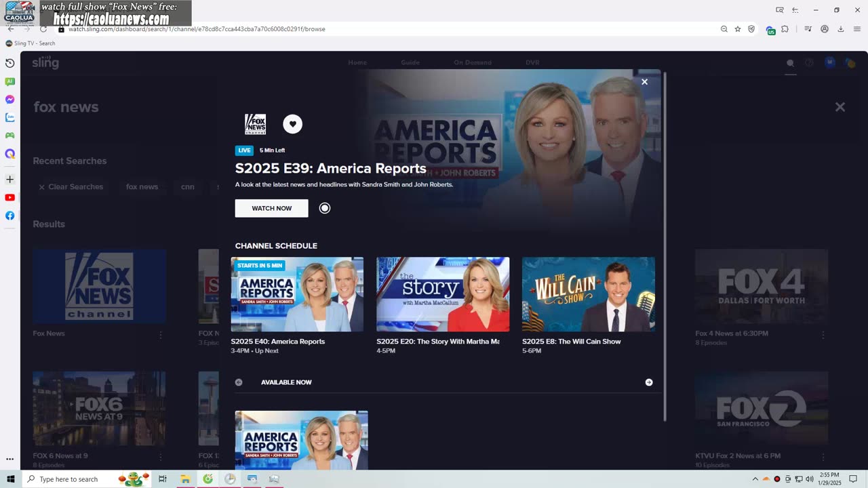Screen dimensions: 868x488
Task: Reload the page
Action: coord(43,29)
